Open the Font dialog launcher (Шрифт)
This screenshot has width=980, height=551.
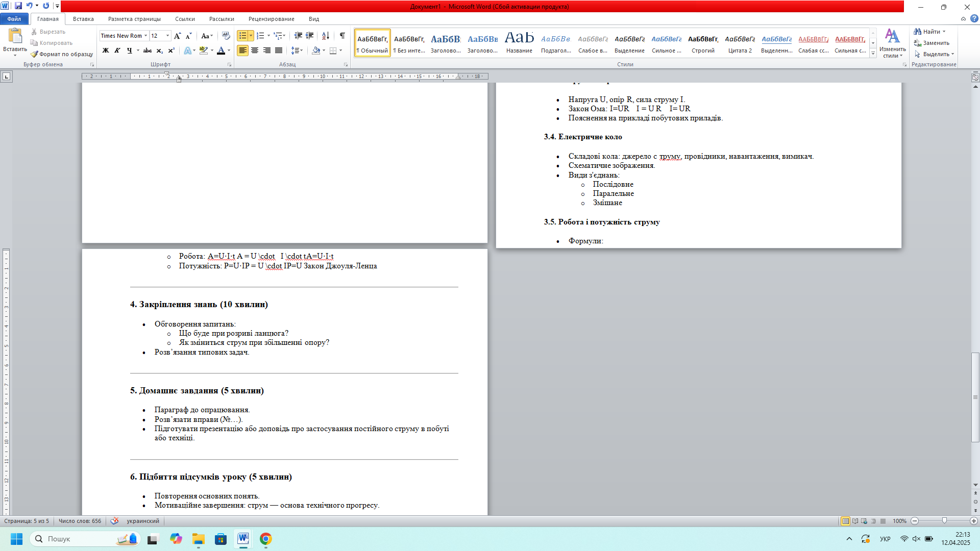(x=229, y=65)
